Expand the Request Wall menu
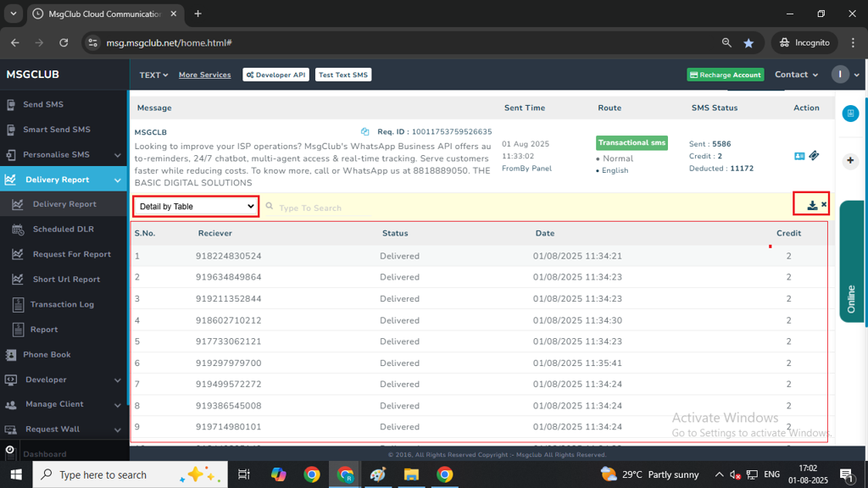 click(x=64, y=430)
